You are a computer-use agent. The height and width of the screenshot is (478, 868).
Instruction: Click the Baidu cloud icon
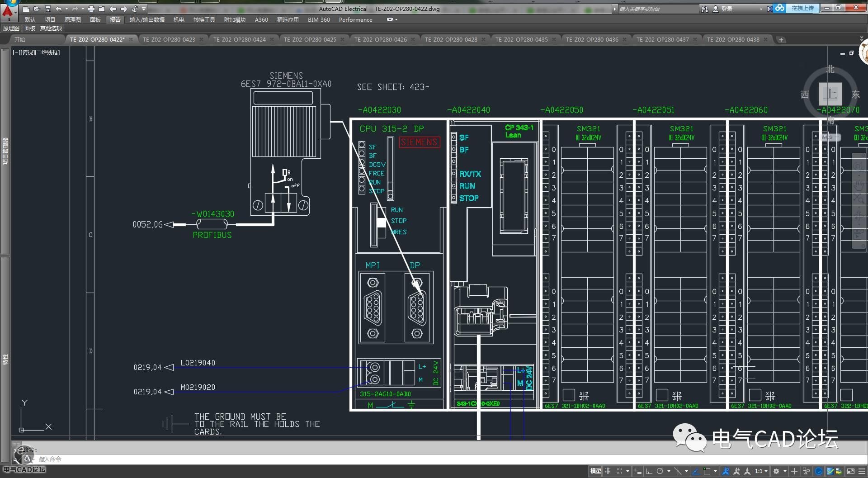pos(780,8)
